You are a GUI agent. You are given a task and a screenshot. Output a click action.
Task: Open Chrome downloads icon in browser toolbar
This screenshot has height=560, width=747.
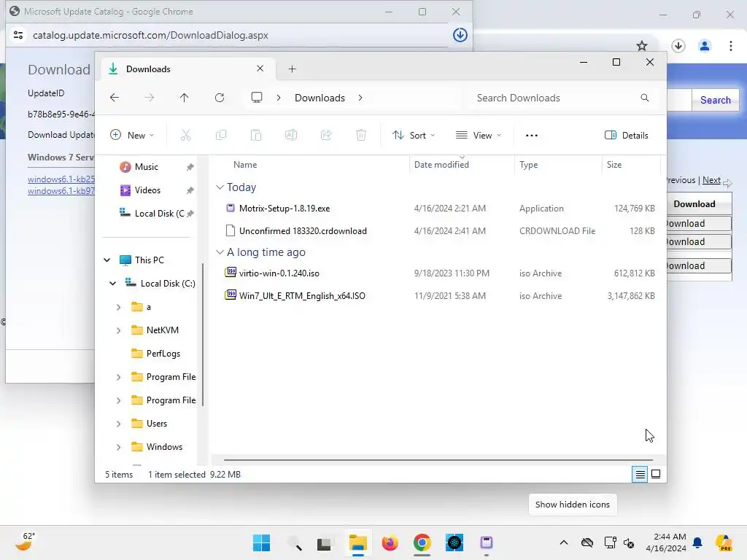(678, 46)
